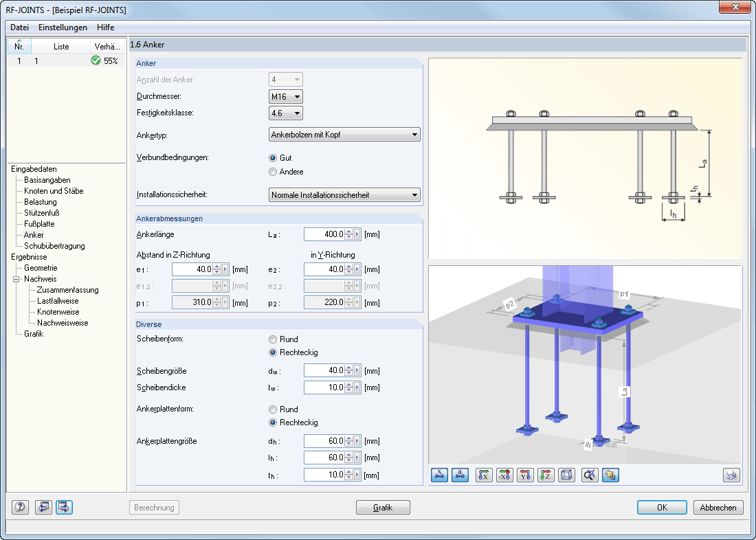756x540 pixels.
Task: Show view in Y direction
Action: pyautogui.click(x=526, y=475)
